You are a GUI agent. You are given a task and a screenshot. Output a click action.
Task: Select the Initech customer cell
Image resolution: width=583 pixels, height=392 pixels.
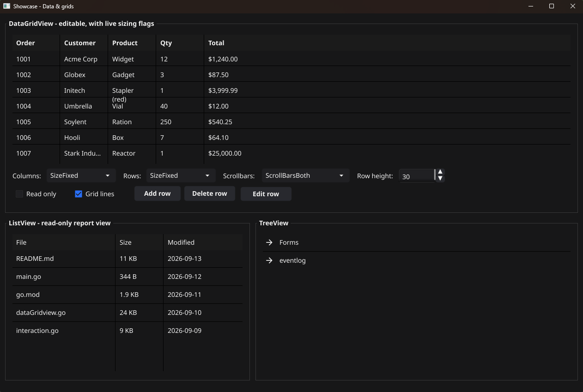point(84,90)
